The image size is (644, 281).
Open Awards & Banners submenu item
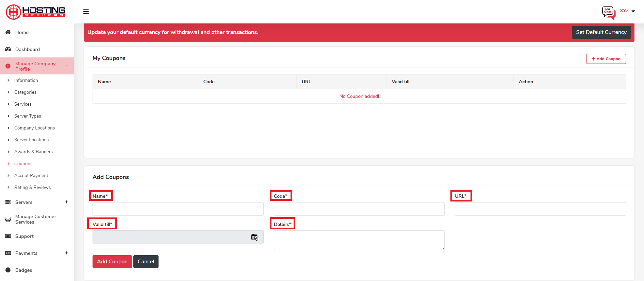coord(33,152)
